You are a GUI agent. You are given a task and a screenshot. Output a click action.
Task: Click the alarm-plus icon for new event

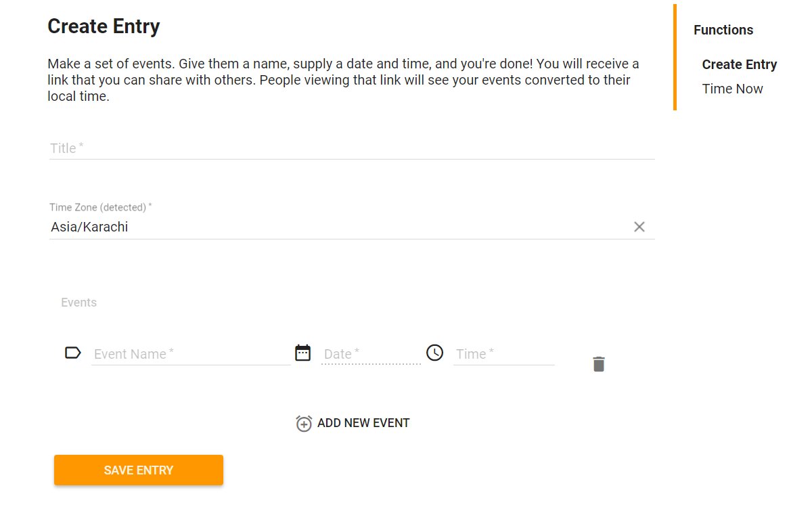click(304, 424)
